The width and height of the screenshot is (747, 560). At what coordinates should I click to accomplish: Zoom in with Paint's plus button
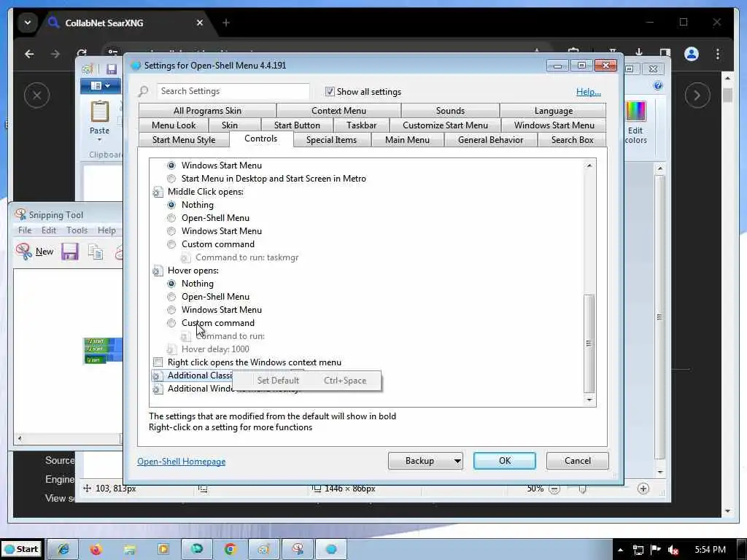tap(643, 489)
